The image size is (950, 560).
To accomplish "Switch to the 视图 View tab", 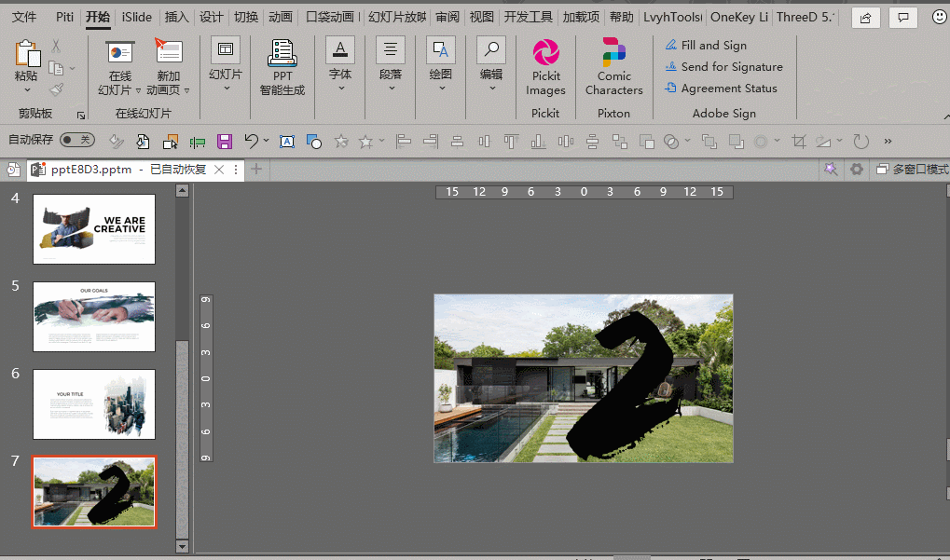I will click(x=482, y=17).
